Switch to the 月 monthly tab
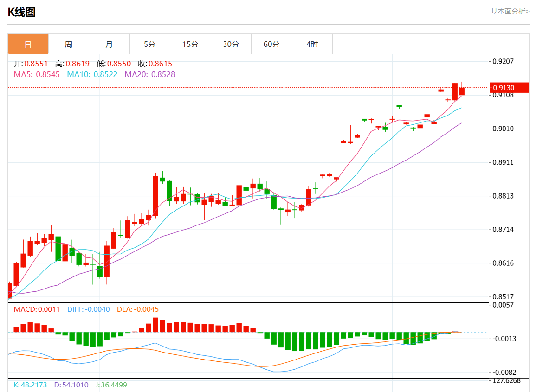 pyautogui.click(x=109, y=44)
